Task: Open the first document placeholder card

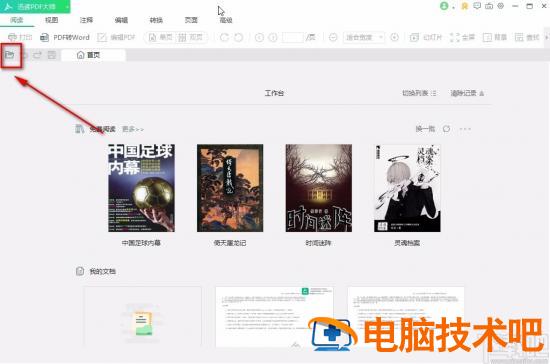Action: 143,316
